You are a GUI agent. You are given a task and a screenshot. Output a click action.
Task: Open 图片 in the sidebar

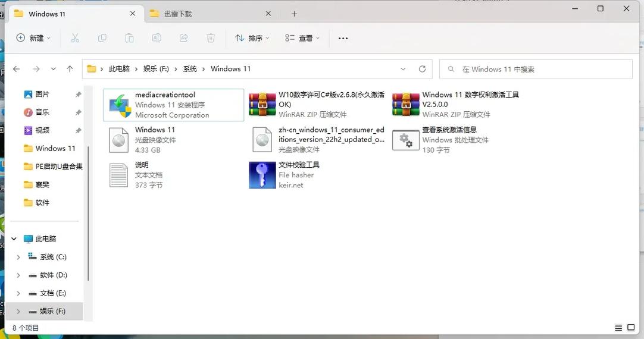[43, 95]
